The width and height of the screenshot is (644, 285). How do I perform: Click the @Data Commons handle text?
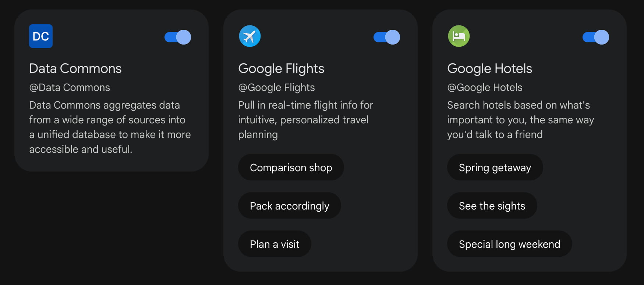pos(70,88)
